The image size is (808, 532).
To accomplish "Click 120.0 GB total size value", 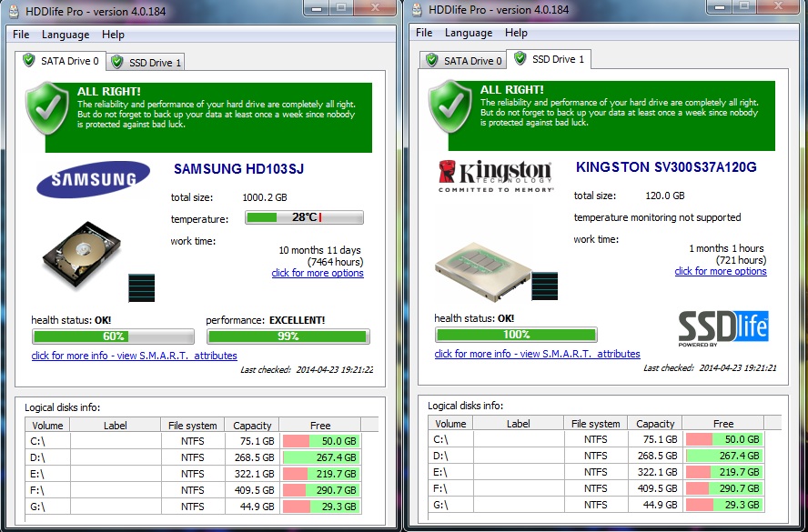I will coord(665,196).
